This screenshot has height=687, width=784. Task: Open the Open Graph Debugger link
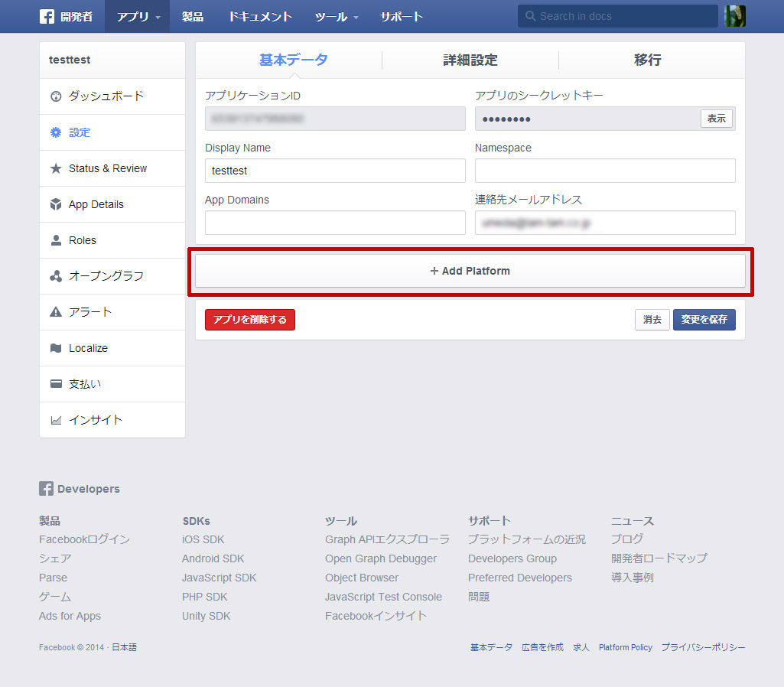[381, 558]
